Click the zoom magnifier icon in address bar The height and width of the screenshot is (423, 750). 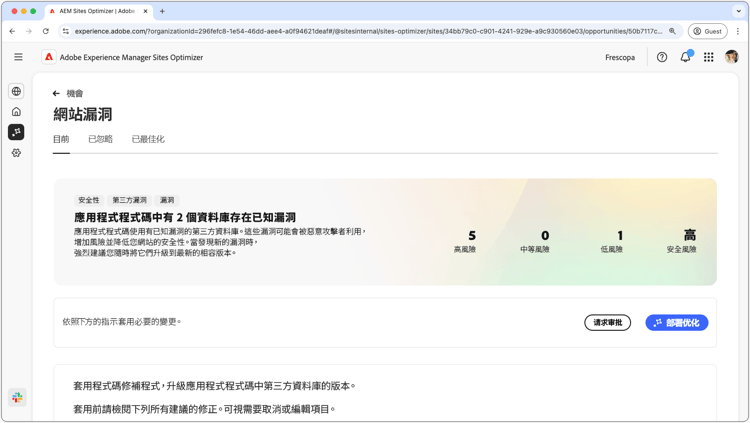[673, 31]
